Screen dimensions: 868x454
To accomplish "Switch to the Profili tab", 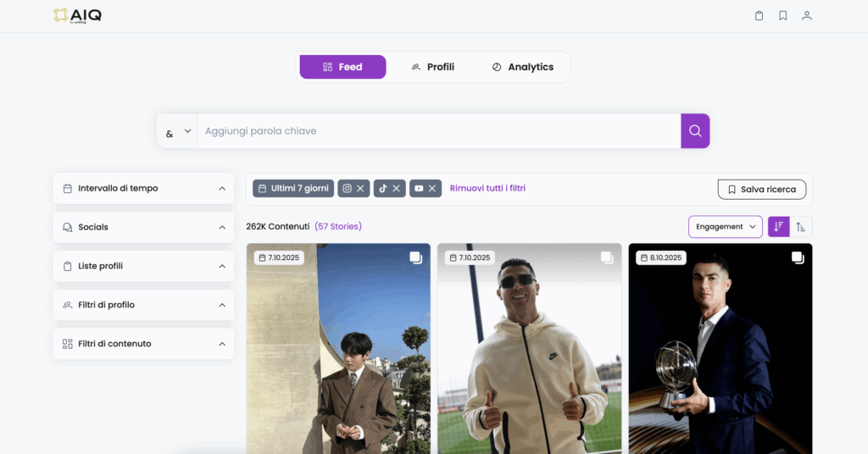I will [x=432, y=67].
